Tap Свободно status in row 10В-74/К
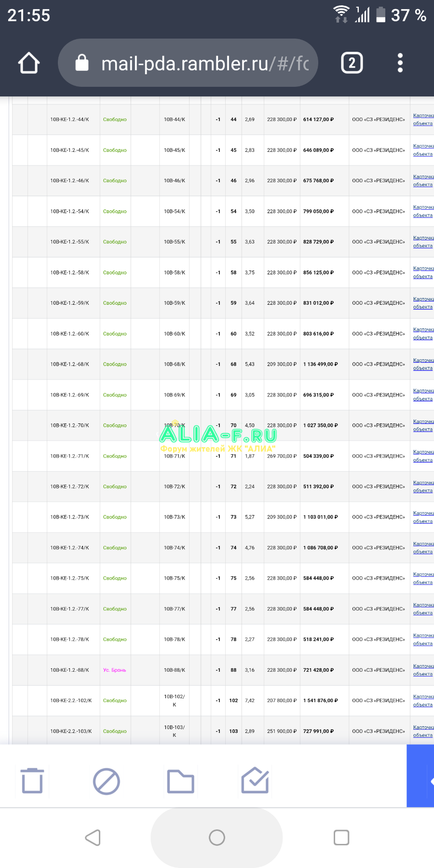 coord(115,548)
